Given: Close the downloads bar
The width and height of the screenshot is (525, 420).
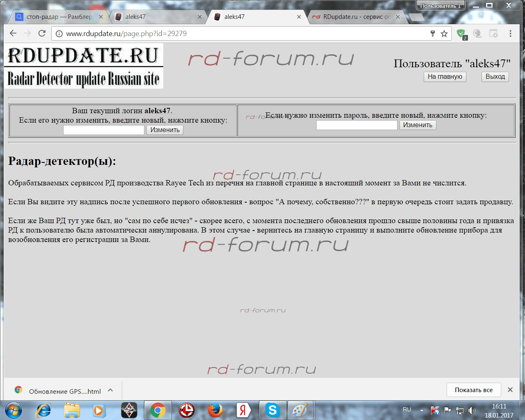Looking at the screenshot, I should click(510, 390).
